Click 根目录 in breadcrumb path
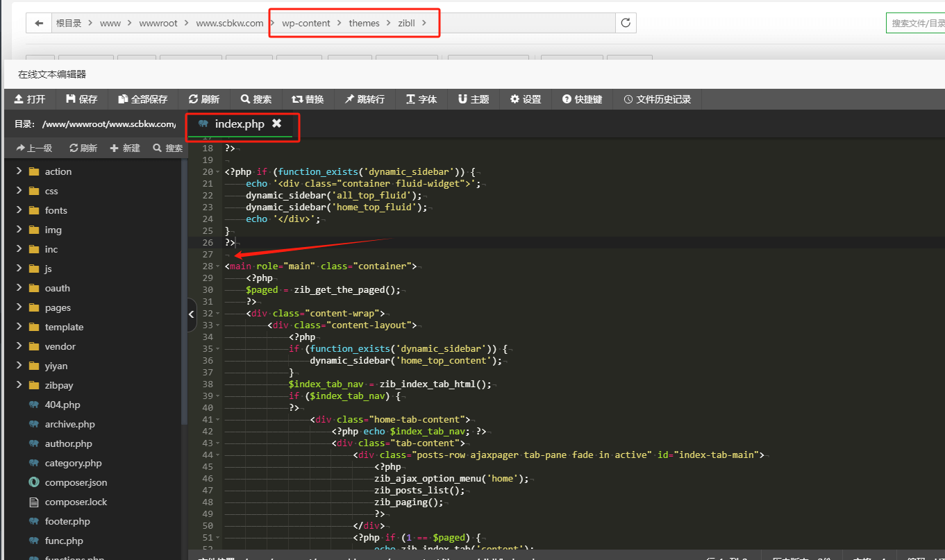The width and height of the screenshot is (945, 560). click(x=69, y=23)
